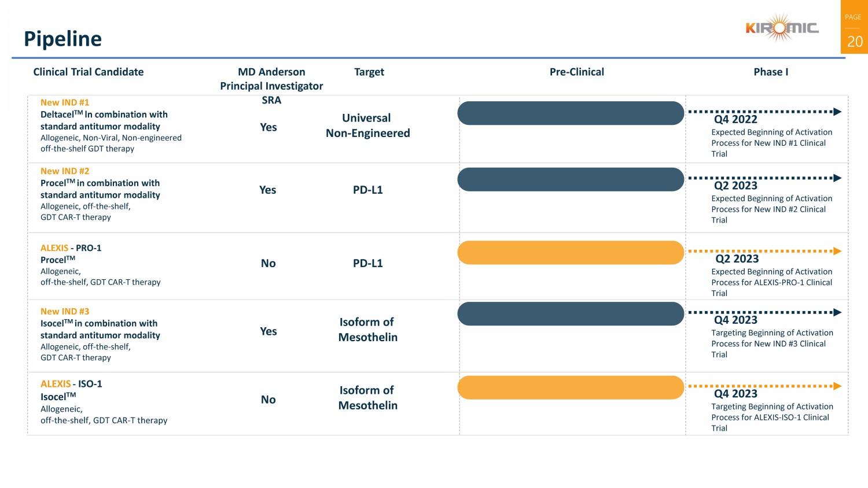Click the Pre-Clinical column header

[x=576, y=72]
